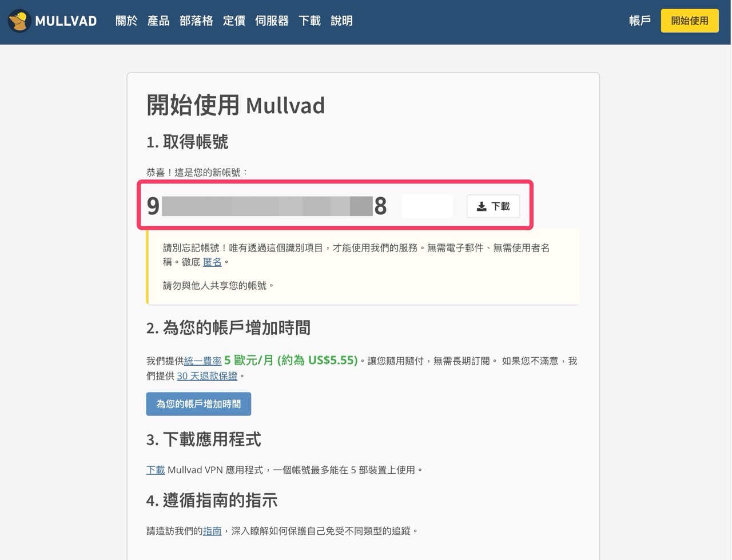The width and height of the screenshot is (732, 560).
Task: Open the 統一費率 link
Action: click(x=202, y=361)
